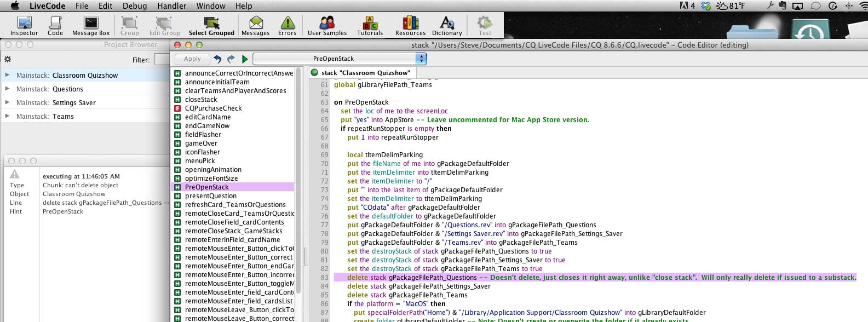Expand the Mainstack Teams row
868x322 pixels.
coord(7,116)
